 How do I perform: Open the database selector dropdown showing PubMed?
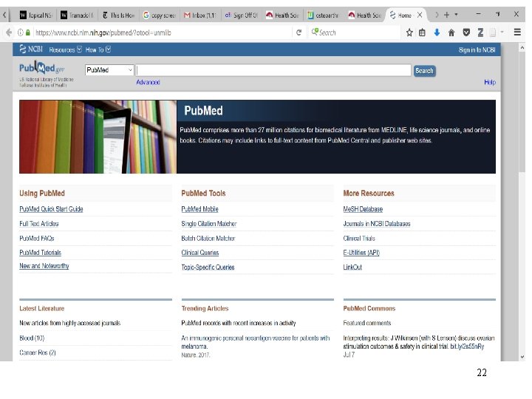click(x=109, y=70)
